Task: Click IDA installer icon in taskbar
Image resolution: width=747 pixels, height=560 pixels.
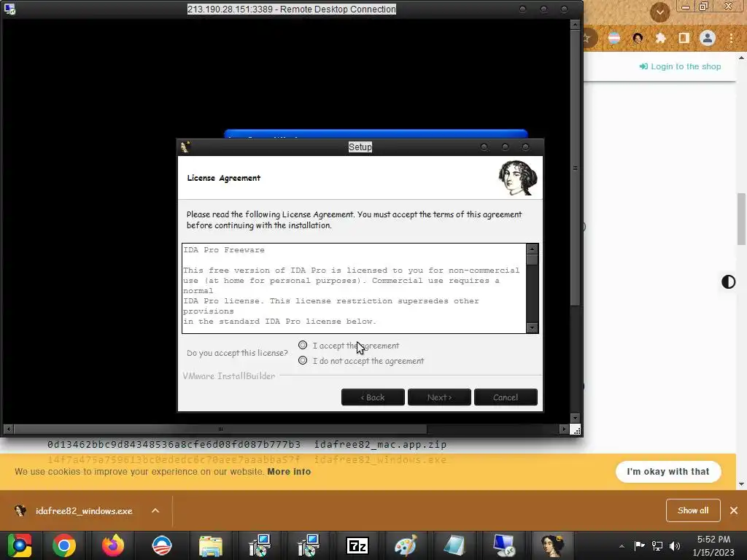Action: tap(552, 545)
